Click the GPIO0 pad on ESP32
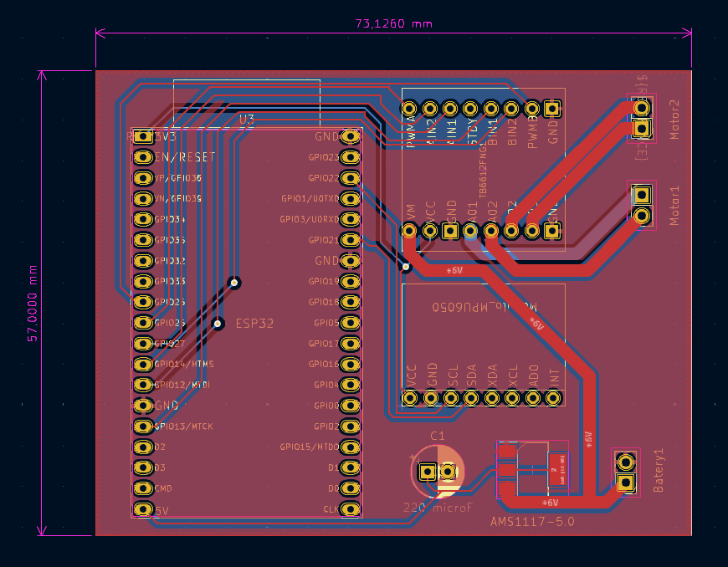Image resolution: width=728 pixels, height=567 pixels. (350, 406)
